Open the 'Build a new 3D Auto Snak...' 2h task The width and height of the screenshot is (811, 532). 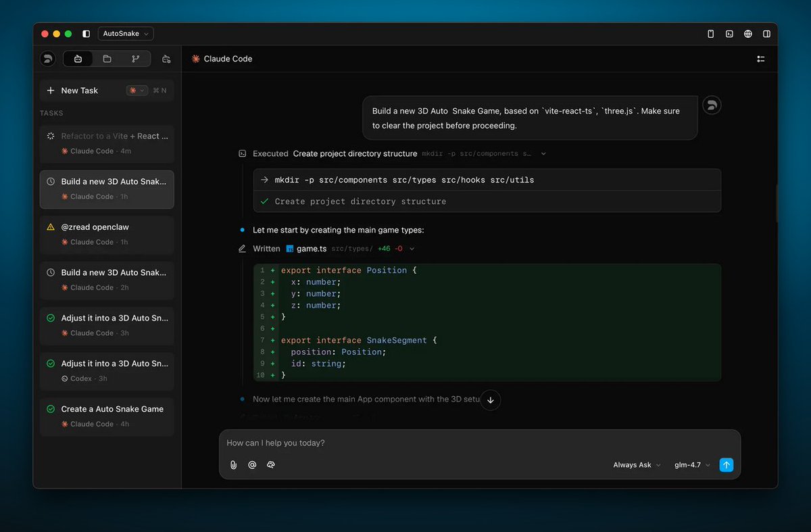click(x=107, y=280)
